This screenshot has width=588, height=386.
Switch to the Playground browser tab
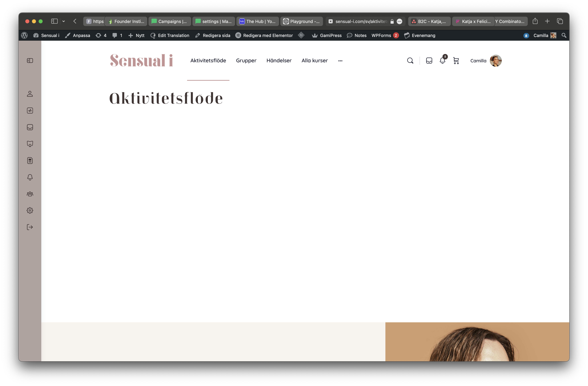point(301,21)
